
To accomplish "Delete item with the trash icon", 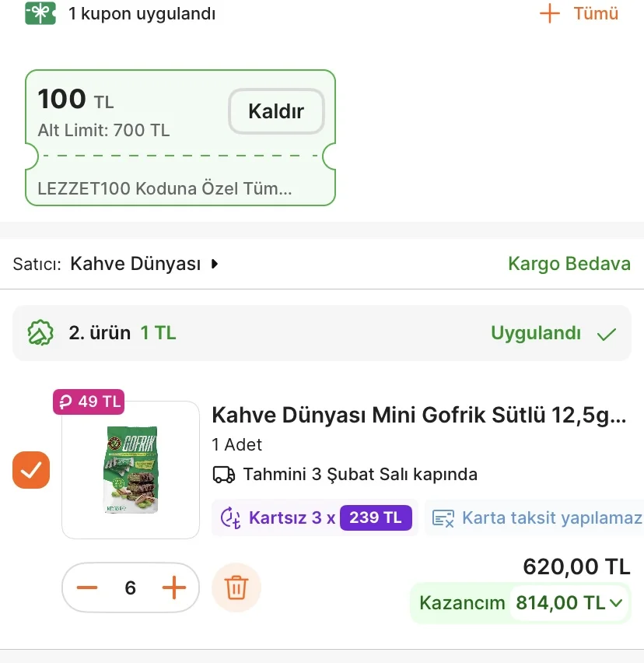I will [x=236, y=588].
